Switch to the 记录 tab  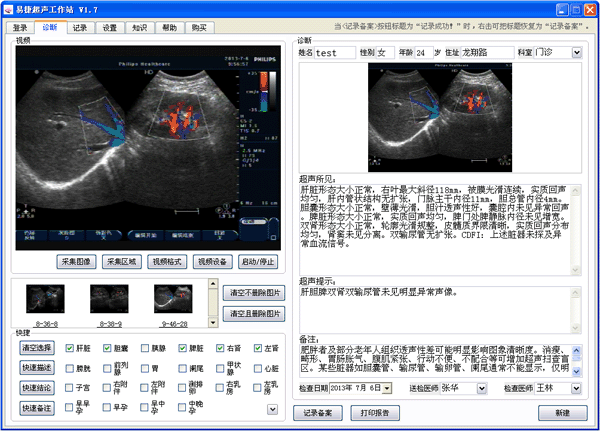(x=79, y=29)
